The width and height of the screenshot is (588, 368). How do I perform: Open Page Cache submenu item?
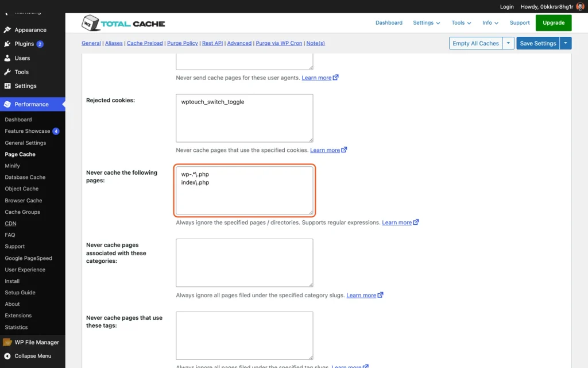20,154
